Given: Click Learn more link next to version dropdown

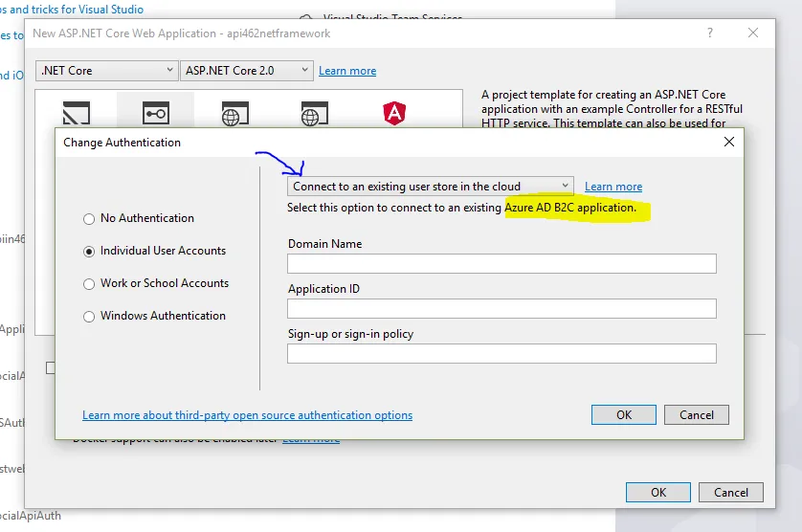Looking at the screenshot, I should point(347,71).
